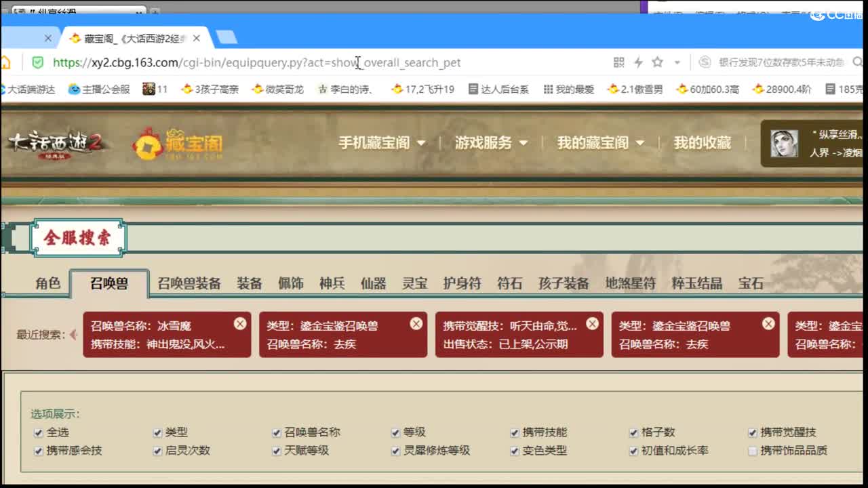The height and width of the screenshot is (488, 868).
Task: Switch to 神兵 tab
Action: click(332, 283)
